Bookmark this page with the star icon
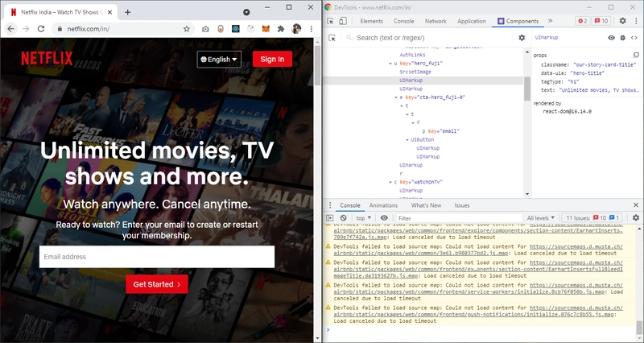The width and height of the screenshot is (644, 343). point(187,29)
